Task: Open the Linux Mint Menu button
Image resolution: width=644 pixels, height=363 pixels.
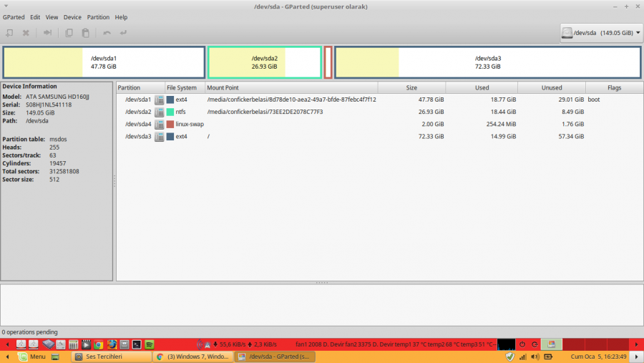Action: [x=31, y=357]
